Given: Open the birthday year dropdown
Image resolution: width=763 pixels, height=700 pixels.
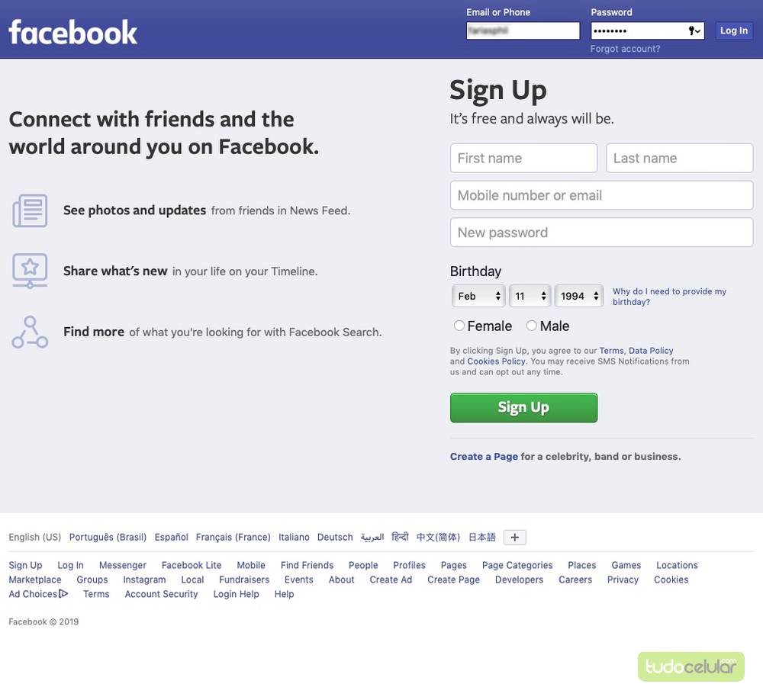Looking at the screenshot, I should tap(579, 296).
